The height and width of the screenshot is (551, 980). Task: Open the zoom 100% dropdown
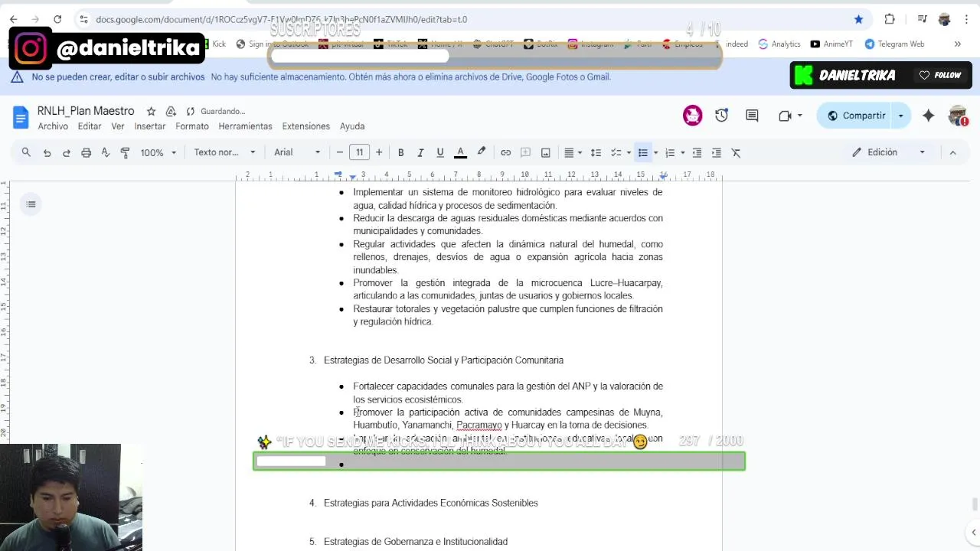pyautogui.click(x=158, y=152)
